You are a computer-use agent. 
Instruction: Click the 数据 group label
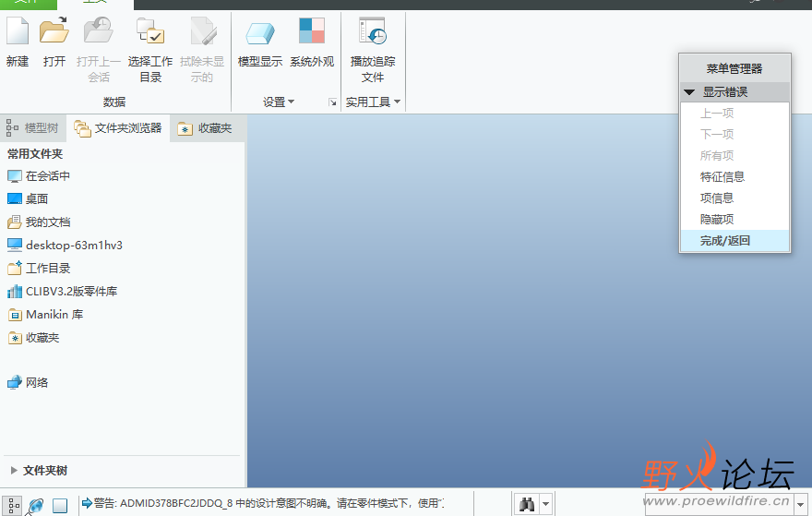pyautogui.click(x=113, y=102)
